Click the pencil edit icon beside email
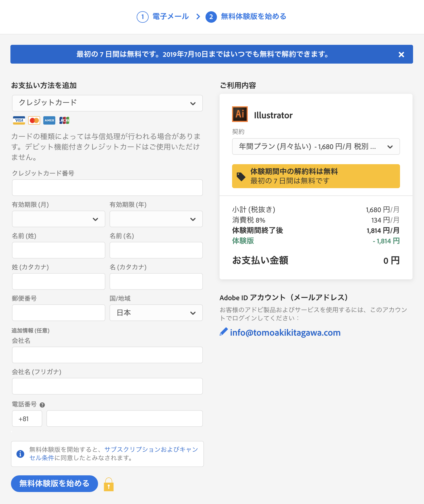The image size is (424, 504). tap(224, 332)
